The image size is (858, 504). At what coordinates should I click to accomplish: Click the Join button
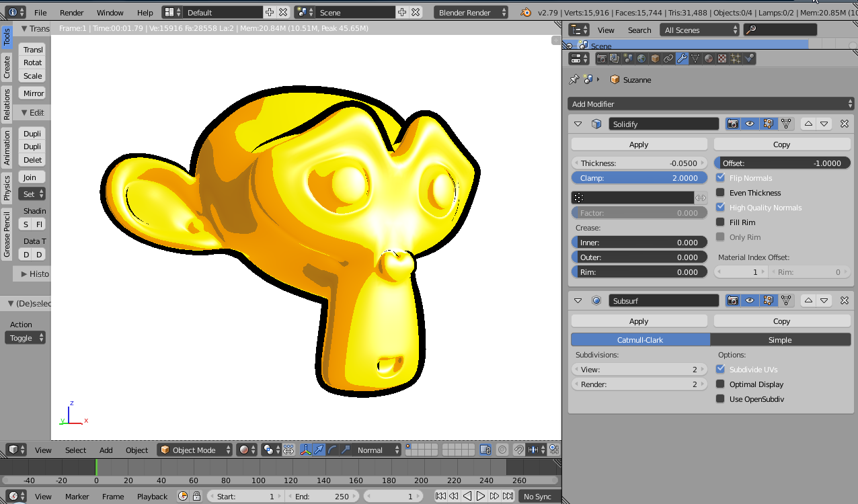point(32,177)
